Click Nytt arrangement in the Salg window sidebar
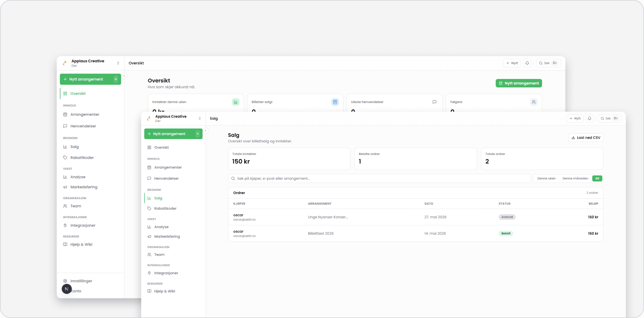 (173, 134)
